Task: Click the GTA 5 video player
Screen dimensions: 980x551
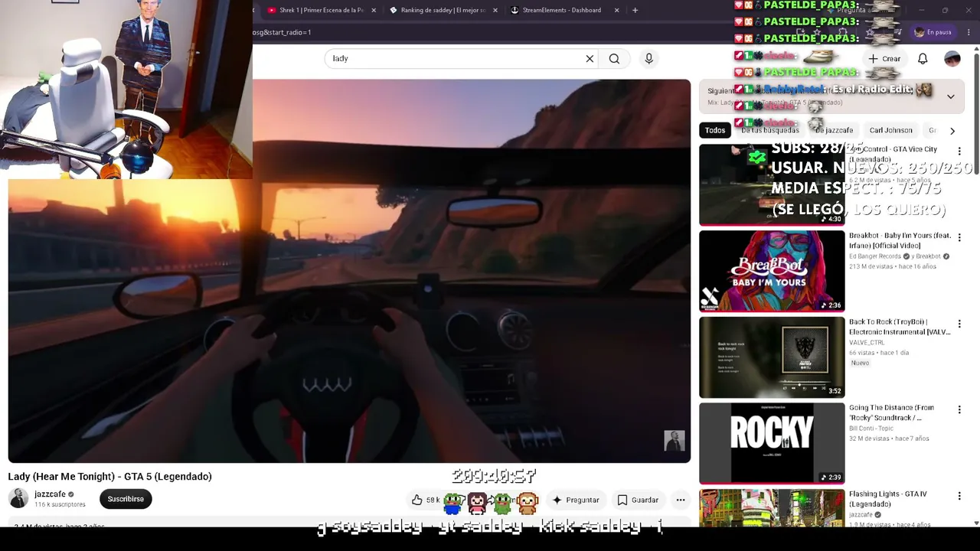Action: pyautogui.click(x=349, y=271)
